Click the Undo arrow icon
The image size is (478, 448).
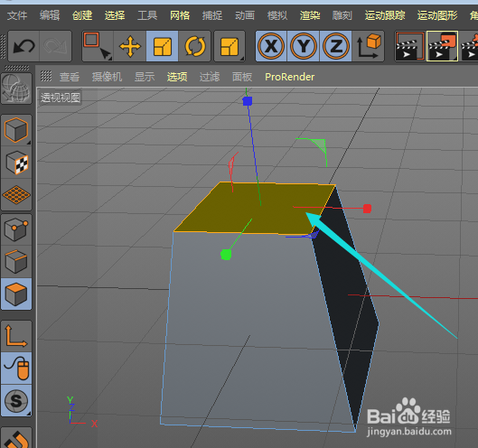[x=23, y=46]
